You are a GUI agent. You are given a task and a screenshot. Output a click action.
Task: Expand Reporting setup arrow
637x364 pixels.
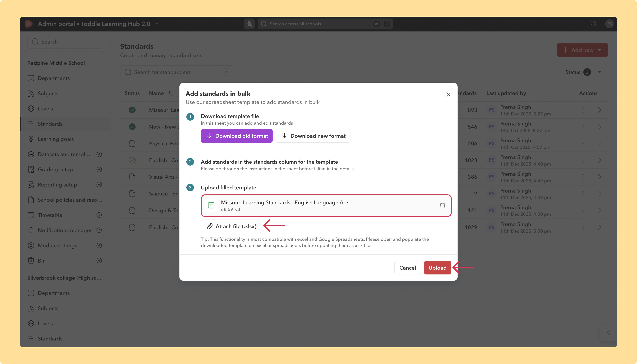coord(99,184)
